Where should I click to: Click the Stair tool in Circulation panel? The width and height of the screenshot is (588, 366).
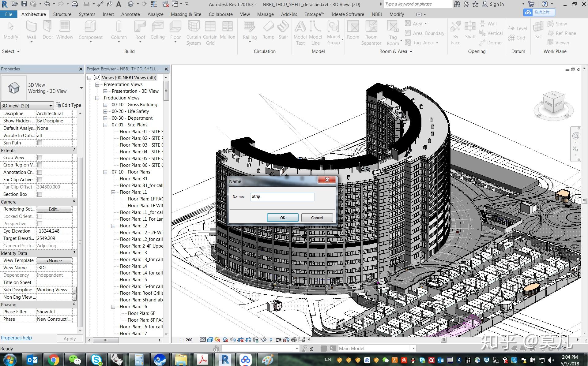point(283,32)
